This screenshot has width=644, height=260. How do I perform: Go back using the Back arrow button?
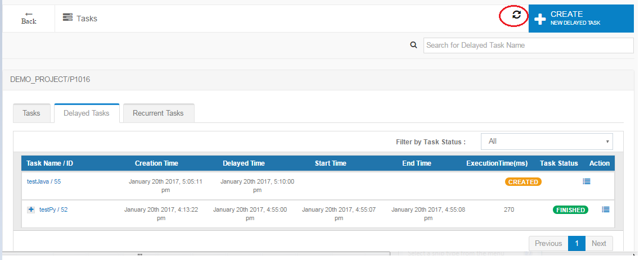[x=29, y=18]
